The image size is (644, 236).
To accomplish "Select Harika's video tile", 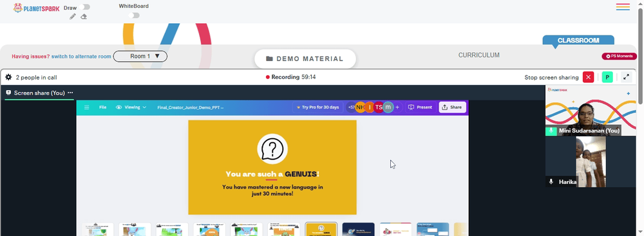I will [x=590, y=161].
